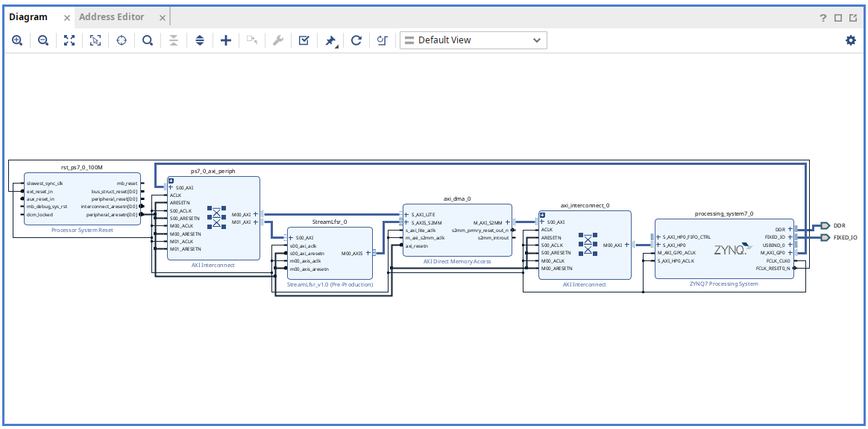Click the ZYNQ logo in processing_system7_0
Screen dimensions: 868x429
(x=732, y=250)
